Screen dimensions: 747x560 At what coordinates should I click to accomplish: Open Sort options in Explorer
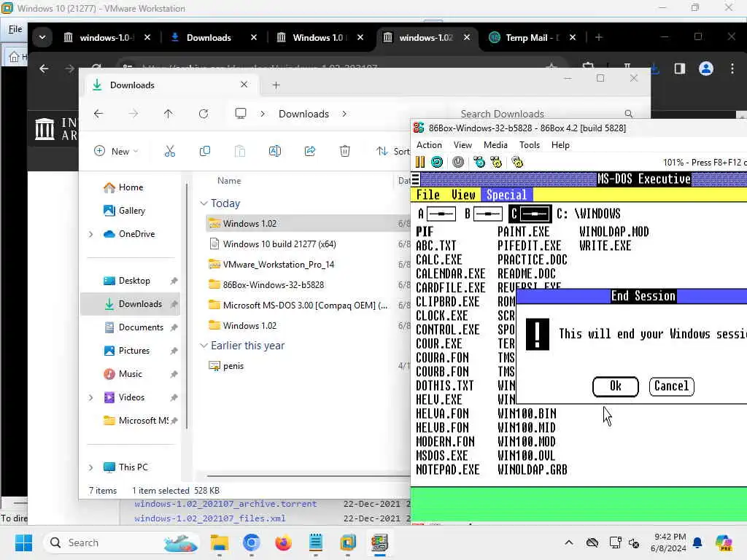[393, 152]
